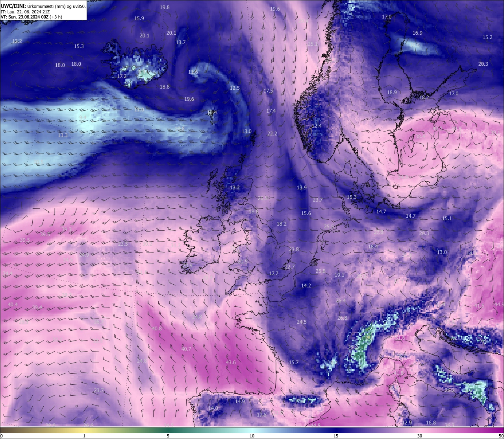Click the 14.2 value over northern France
The height and width of the screenshot is (439, 504).
(x=306, y=286)
